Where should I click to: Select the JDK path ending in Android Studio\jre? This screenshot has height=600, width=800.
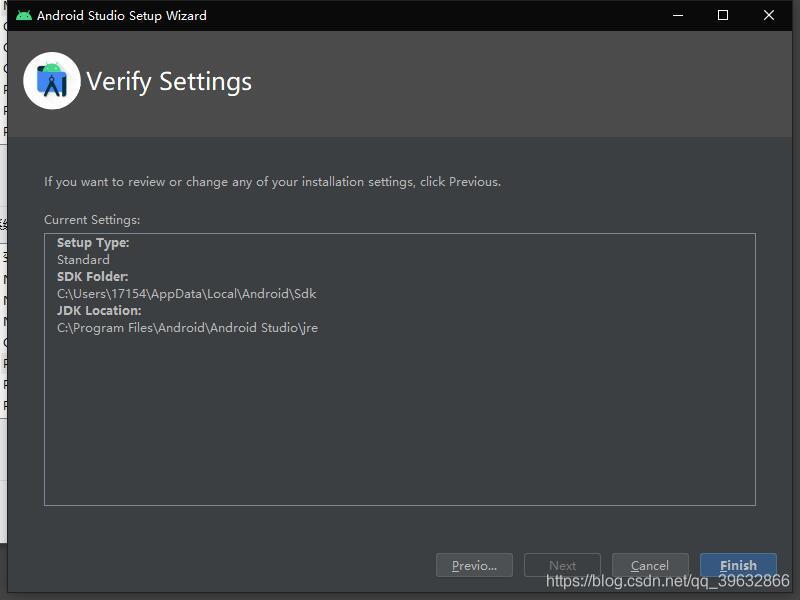(187, 328)
